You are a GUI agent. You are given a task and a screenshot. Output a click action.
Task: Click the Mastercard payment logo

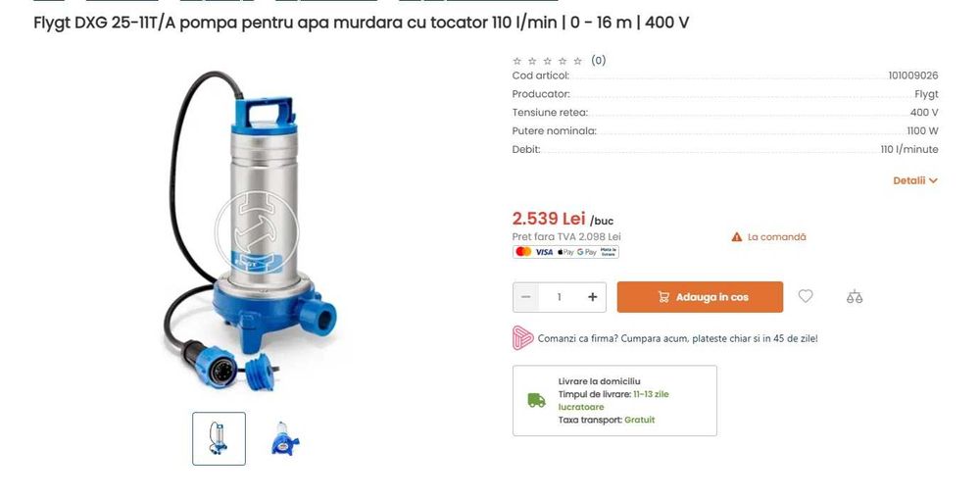tap(523, 251)
